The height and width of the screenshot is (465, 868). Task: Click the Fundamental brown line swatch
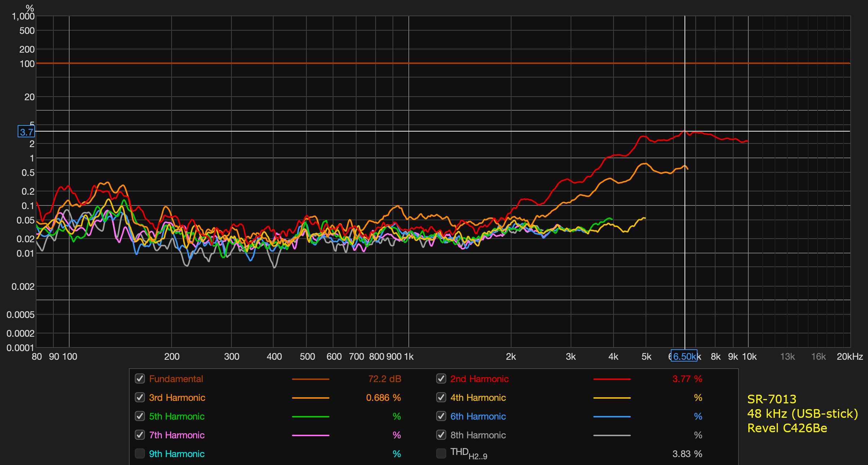310,379
